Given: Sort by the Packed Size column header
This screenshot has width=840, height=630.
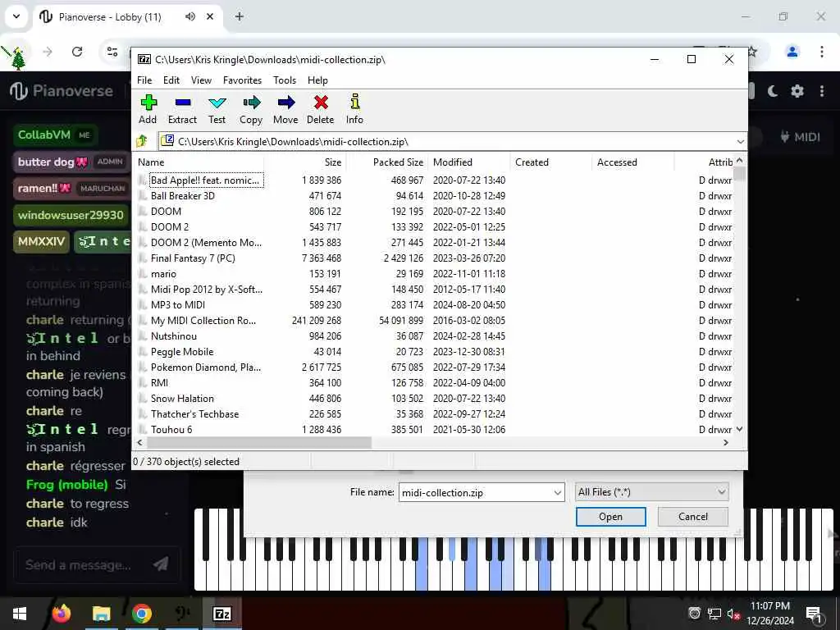Looking at the screenshot, I should click(x=387, y=162).
